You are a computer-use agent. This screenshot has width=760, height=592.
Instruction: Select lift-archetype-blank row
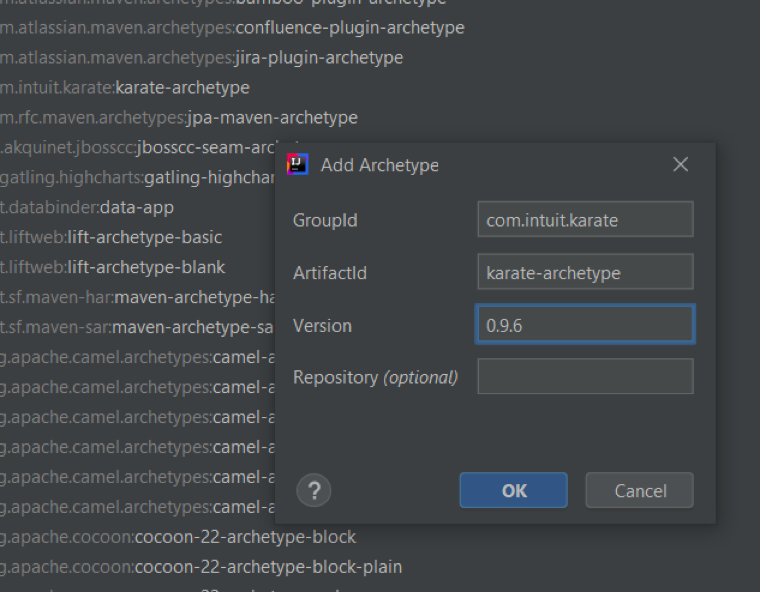coord(112,268)
